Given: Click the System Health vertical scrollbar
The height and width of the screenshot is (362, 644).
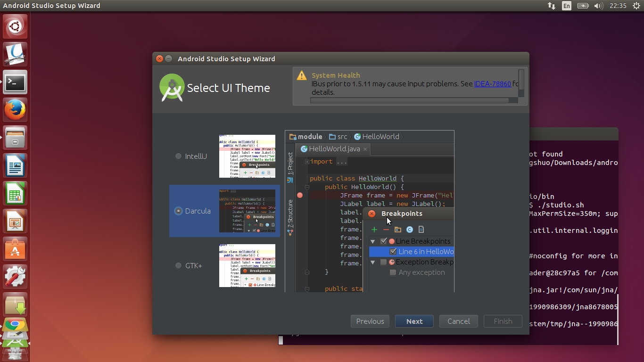Looking at the screenshot, I should (521, 83).
